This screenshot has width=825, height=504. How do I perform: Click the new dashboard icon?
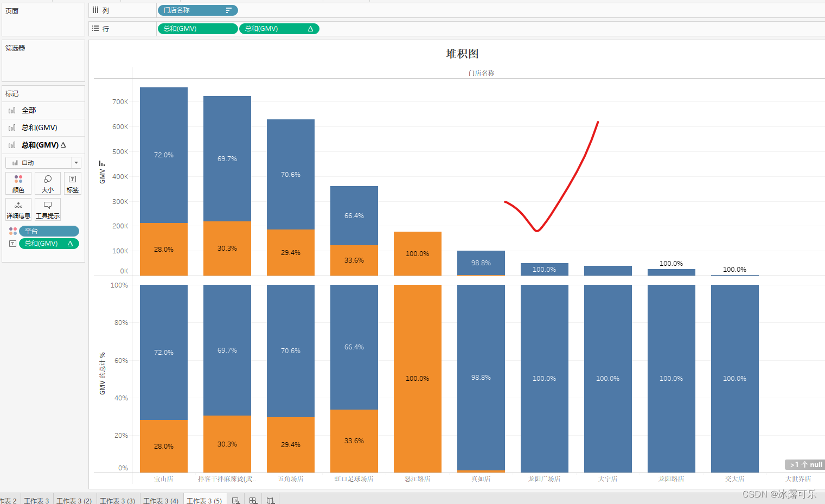pos(253,500)
